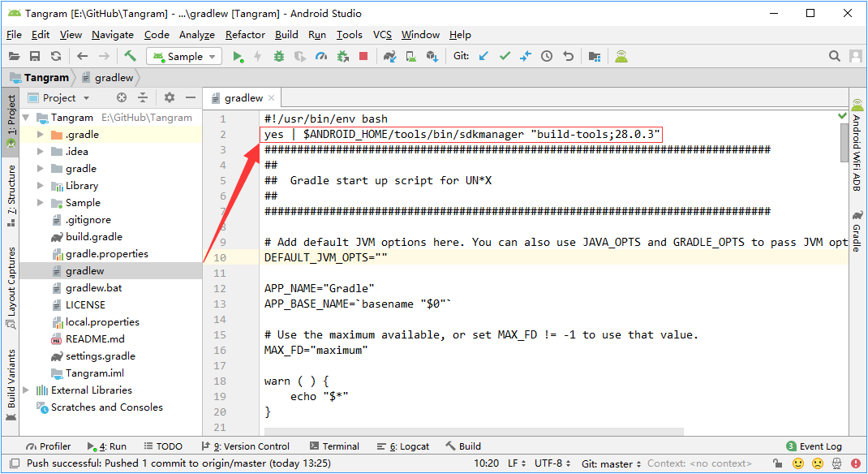Stop the run with red square
868x474 pixels.
pos(363,56)
